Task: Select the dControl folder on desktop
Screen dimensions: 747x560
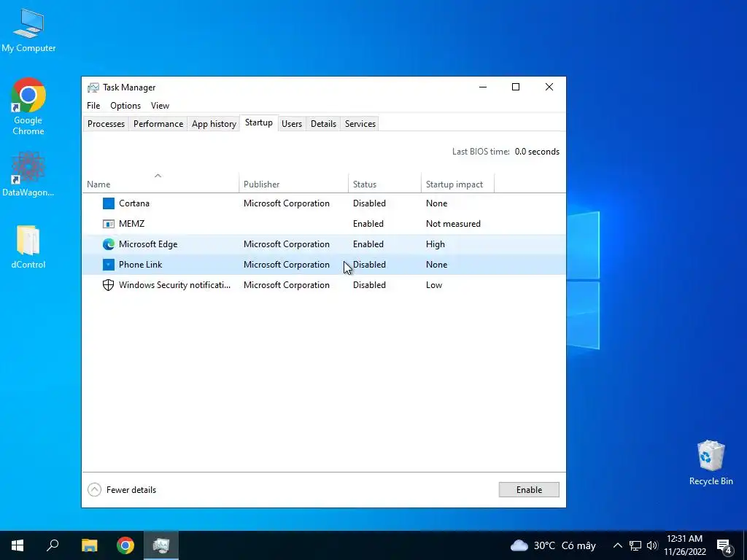Action: coord(28,246)
